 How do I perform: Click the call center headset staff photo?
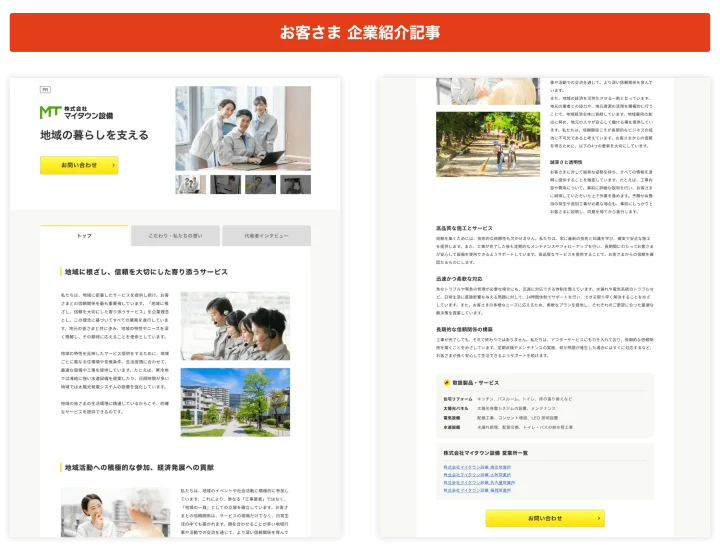point(235,326)
